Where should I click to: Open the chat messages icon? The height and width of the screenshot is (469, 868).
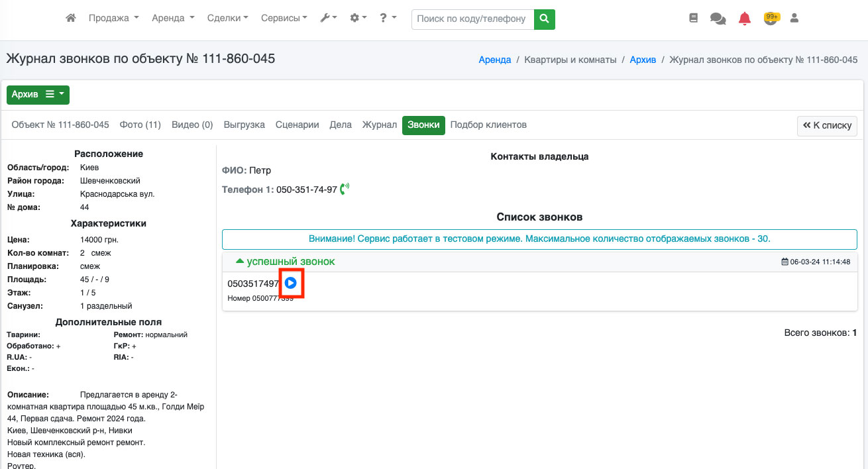(718, 19)
